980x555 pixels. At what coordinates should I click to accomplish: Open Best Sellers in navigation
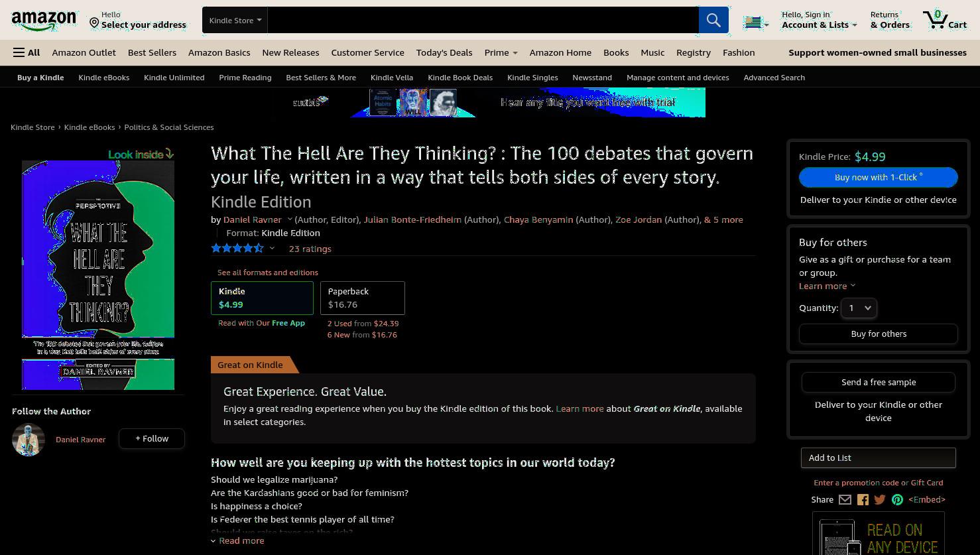coord(152,52)
